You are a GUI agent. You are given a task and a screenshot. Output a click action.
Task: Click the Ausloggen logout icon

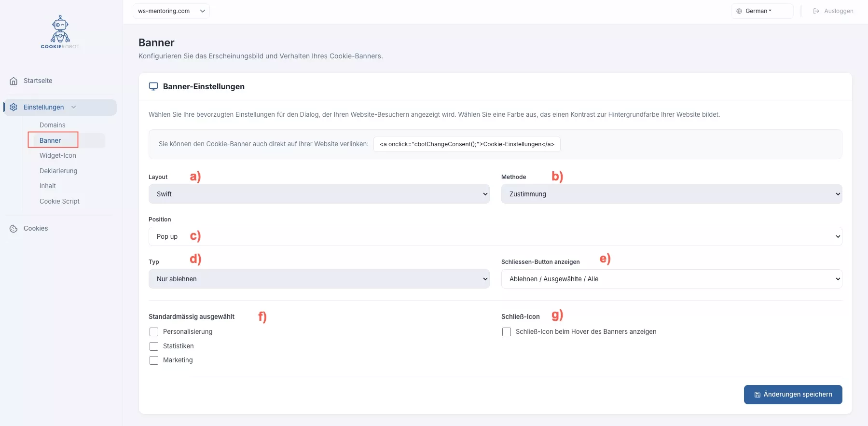point(816,11)
